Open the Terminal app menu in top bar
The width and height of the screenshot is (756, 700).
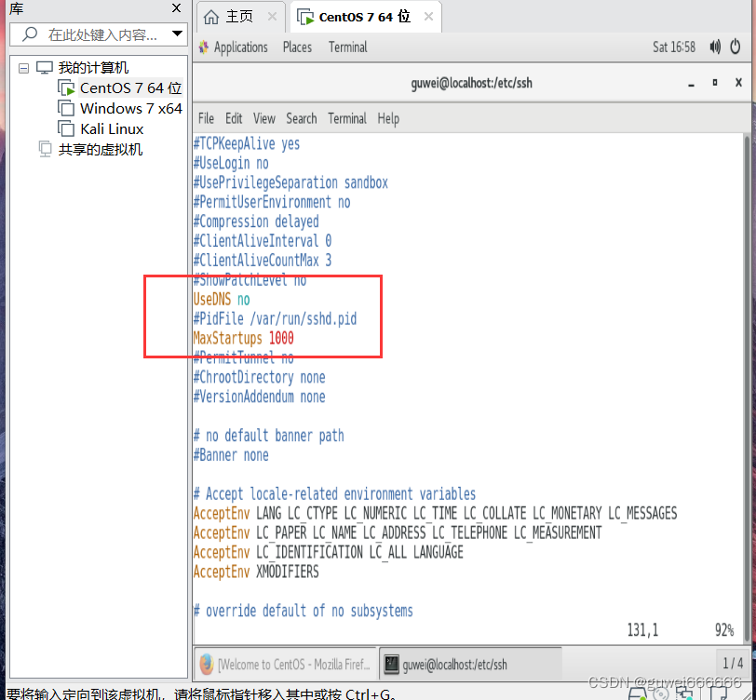tap(347, 47)
